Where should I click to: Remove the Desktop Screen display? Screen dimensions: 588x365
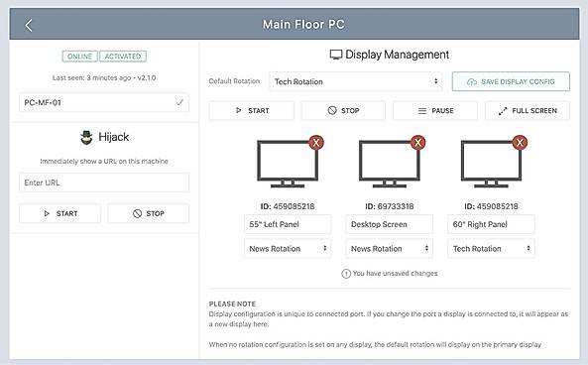pos(417,143)
